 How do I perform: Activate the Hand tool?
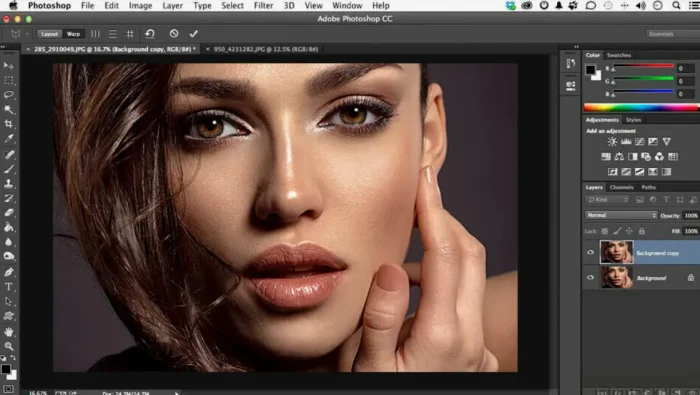[x=8, y=331]
